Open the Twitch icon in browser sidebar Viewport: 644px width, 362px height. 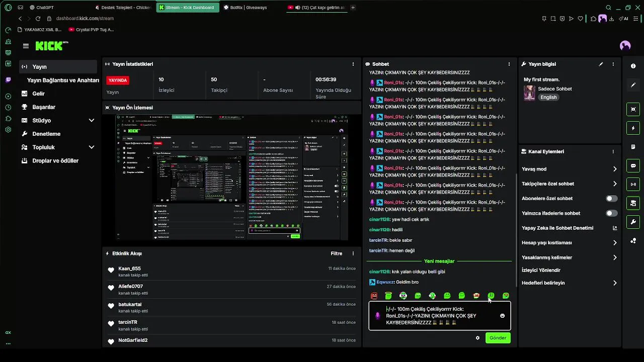click(x=8, y=80)
